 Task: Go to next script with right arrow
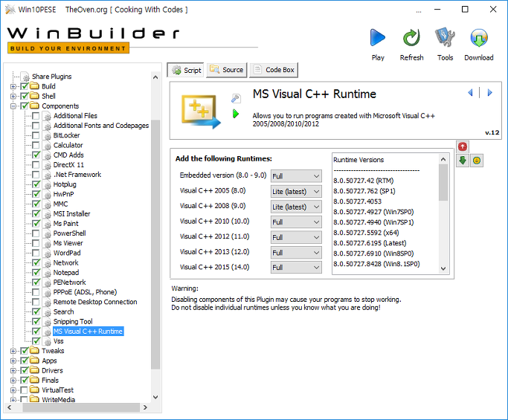coord(490,93)
